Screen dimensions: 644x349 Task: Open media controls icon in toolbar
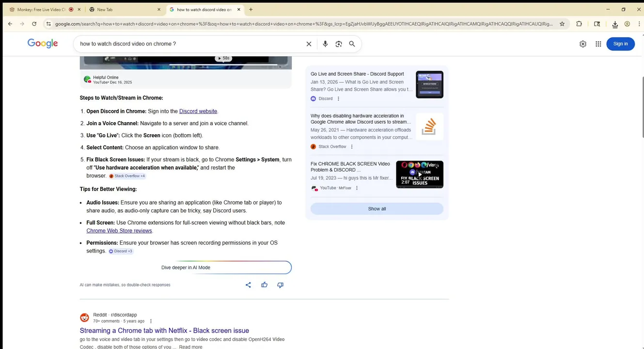tap(597, 24)
